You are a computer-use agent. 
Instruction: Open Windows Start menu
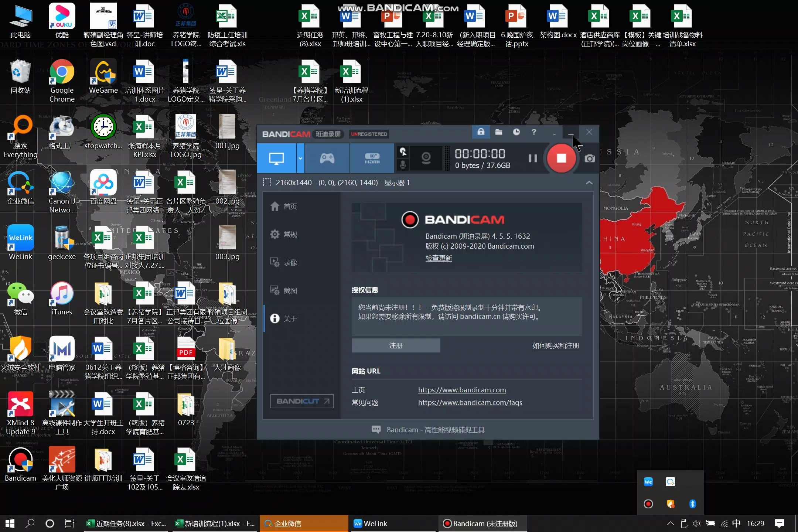point(10,523)
